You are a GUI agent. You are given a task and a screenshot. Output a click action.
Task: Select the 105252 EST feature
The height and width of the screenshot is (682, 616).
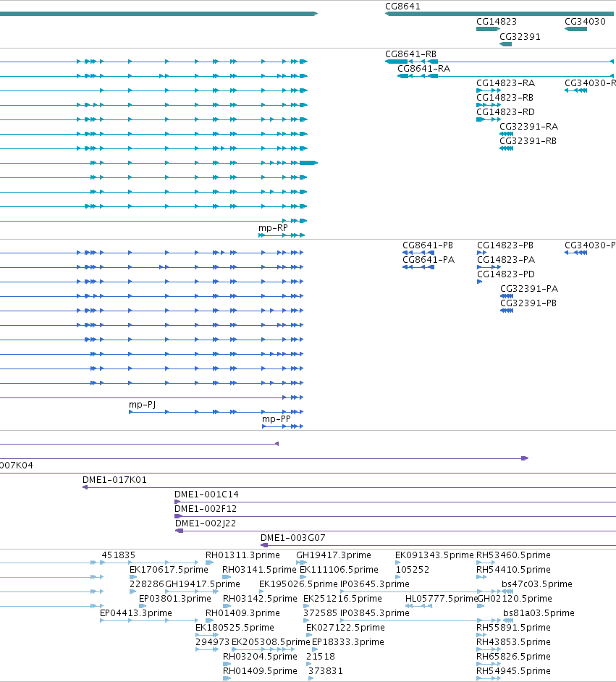coord(398,577)
